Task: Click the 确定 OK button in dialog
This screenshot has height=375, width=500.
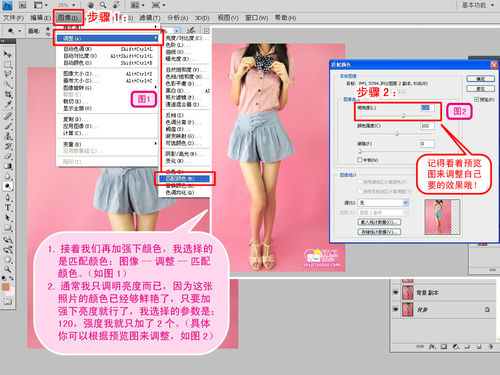Action: tap(481, 79)
